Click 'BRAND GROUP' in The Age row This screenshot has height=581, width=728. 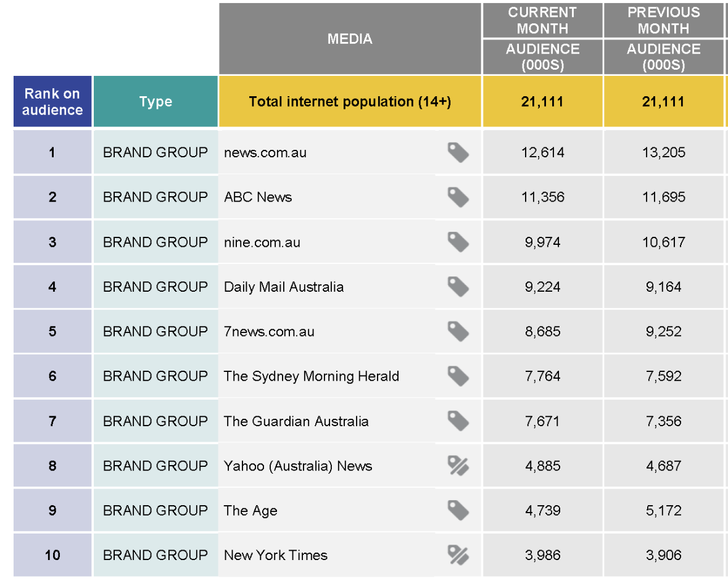[155, 511]
